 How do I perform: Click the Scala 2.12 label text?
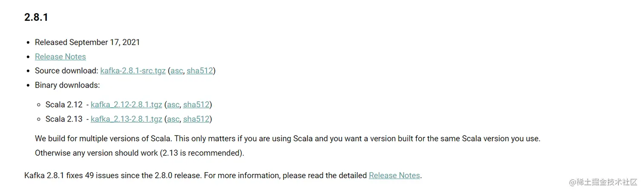click(x=64, y=105)
